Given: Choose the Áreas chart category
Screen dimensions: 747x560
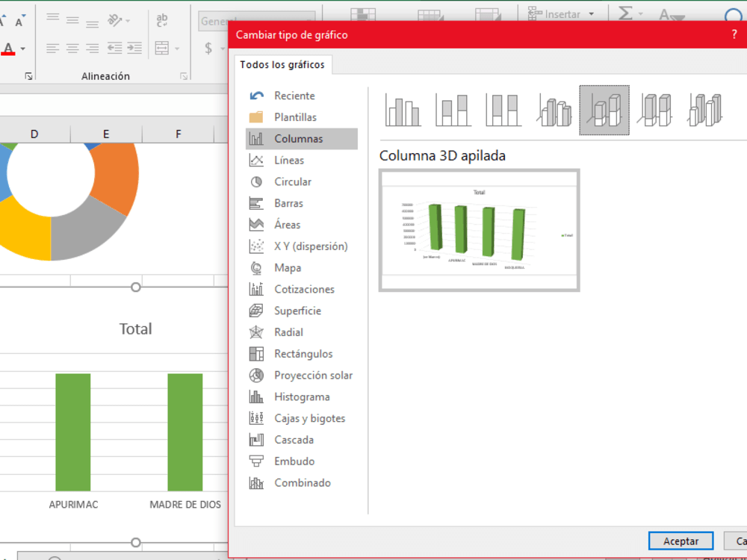Looking at the screenshot, I should [302, 225].
